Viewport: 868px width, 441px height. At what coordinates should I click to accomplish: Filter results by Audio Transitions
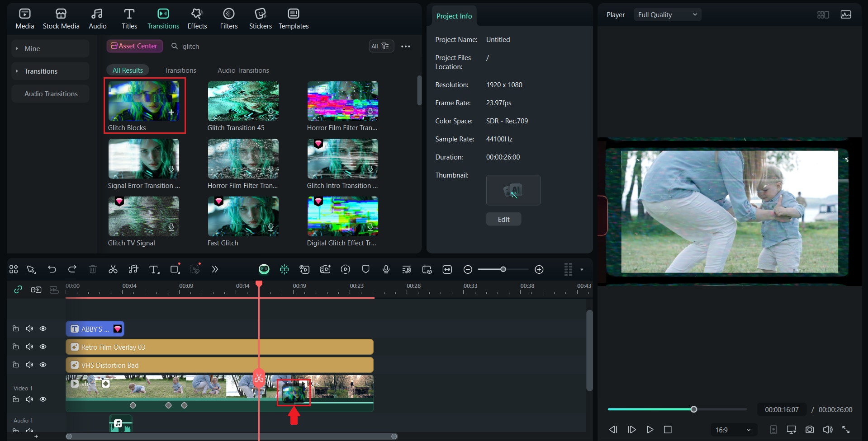tap(243, 70)
